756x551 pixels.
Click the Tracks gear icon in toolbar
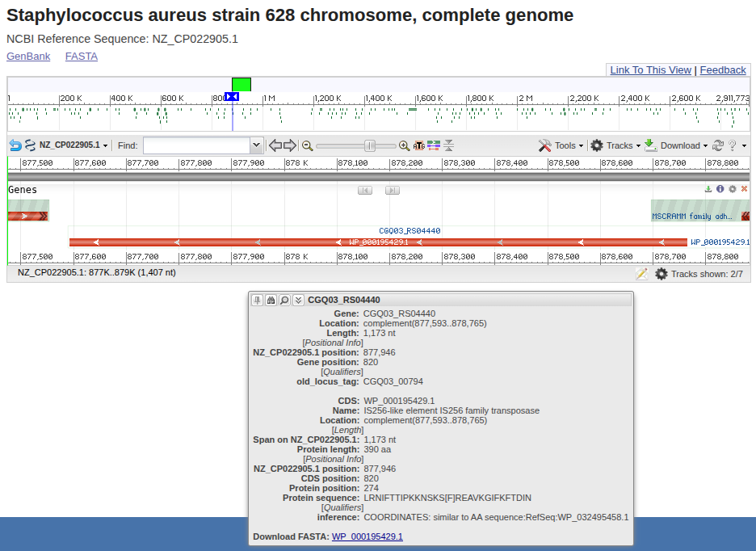[x=597, y=145]
